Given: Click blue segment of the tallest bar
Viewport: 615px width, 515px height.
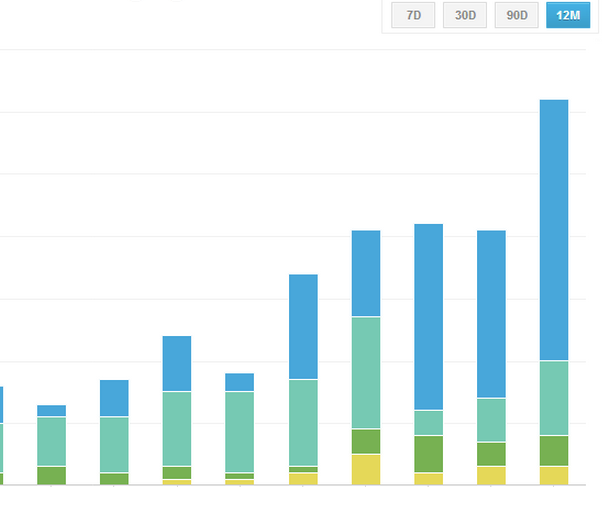Looking at the screenshot, I should coord(554,230).
